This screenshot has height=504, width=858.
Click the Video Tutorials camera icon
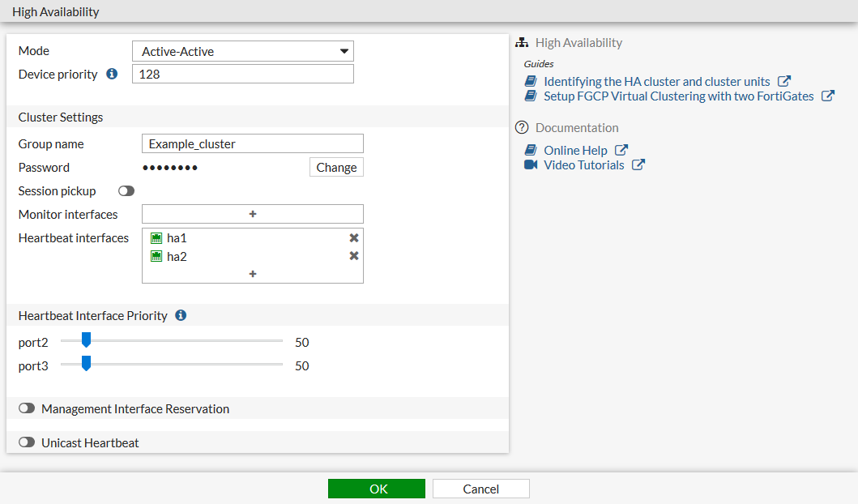point(531,165)
